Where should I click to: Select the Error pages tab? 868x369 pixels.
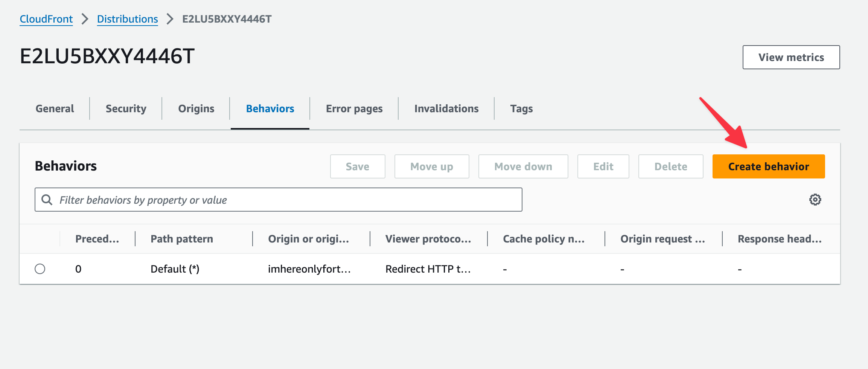pyautogui.click(x=354, y=109)
